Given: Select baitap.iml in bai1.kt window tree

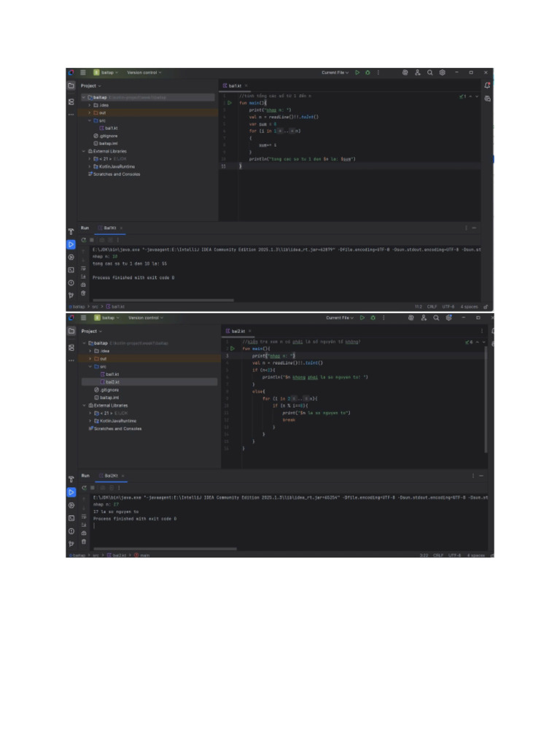Looking at the screenshot, I should click(x=105, y=144).
